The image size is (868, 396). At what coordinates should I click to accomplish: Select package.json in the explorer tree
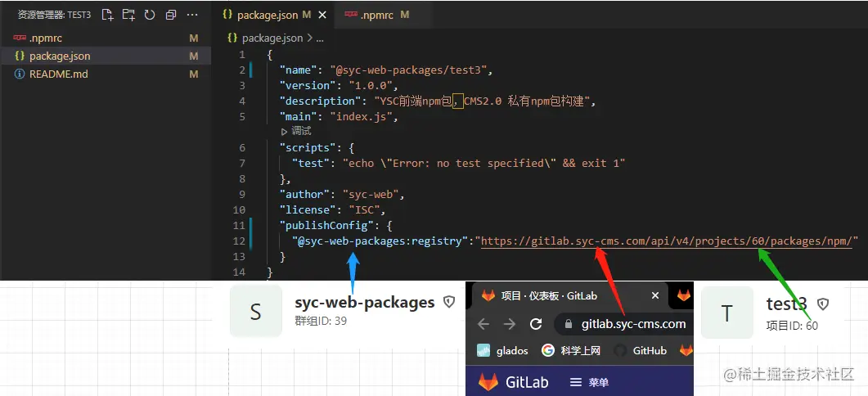click(x=106, y=56)
